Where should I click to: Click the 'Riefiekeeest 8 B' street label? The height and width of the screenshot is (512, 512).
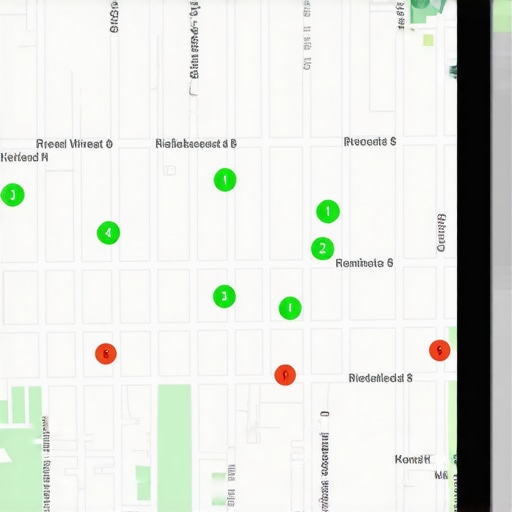pos(196,144)
